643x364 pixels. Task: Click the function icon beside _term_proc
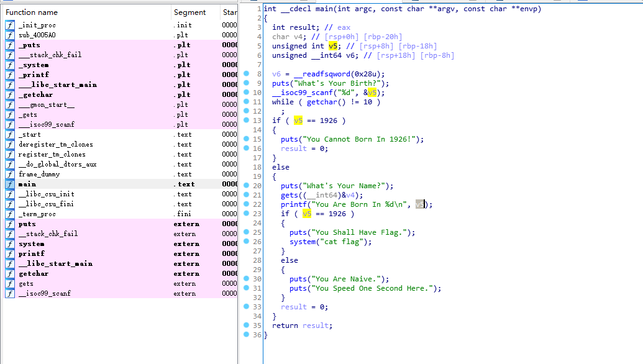(10, 214)
